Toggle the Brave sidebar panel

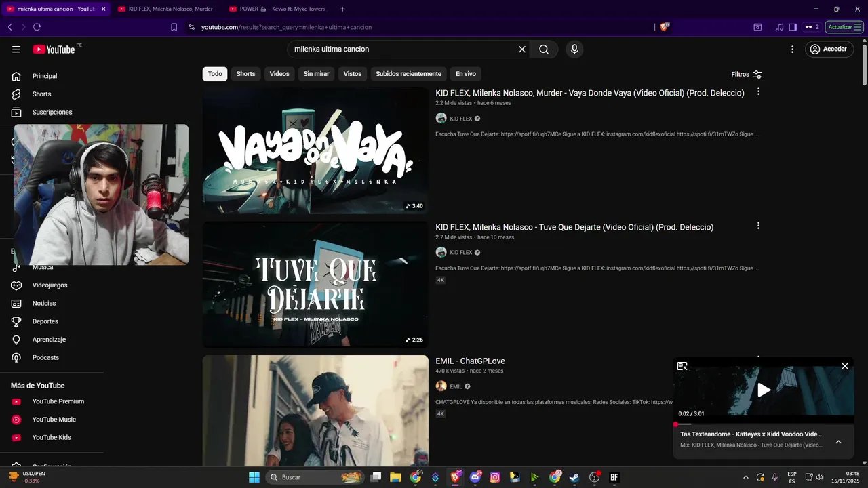click(793, 27)
